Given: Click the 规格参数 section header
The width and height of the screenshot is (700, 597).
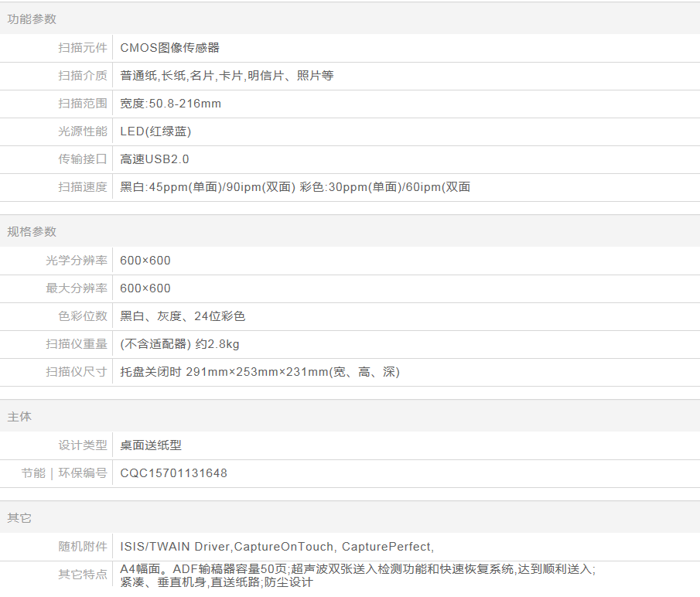Looking at the screenshot, I should coord(32,232).
